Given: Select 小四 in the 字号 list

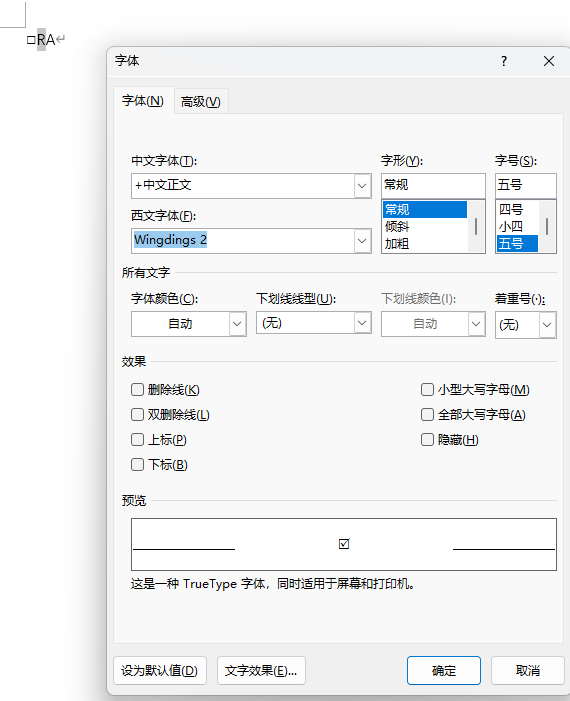Looking at the screenshot, I should (517, 226).
